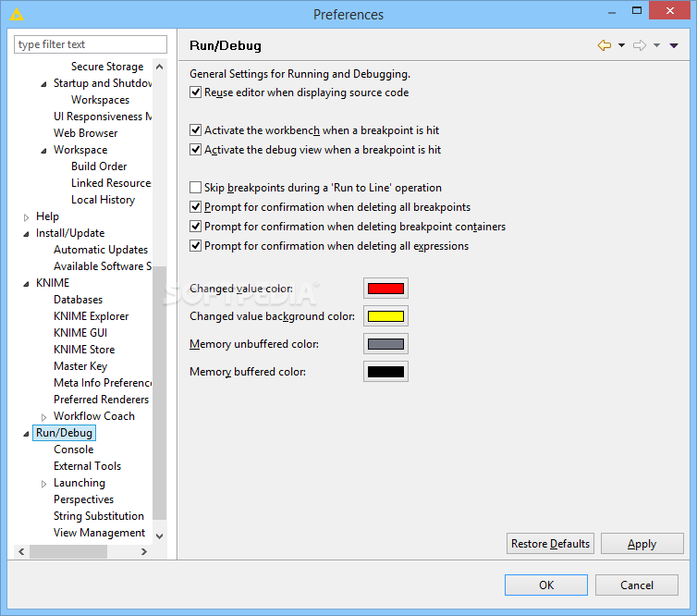Collapse the KNIME tree node

26,284
